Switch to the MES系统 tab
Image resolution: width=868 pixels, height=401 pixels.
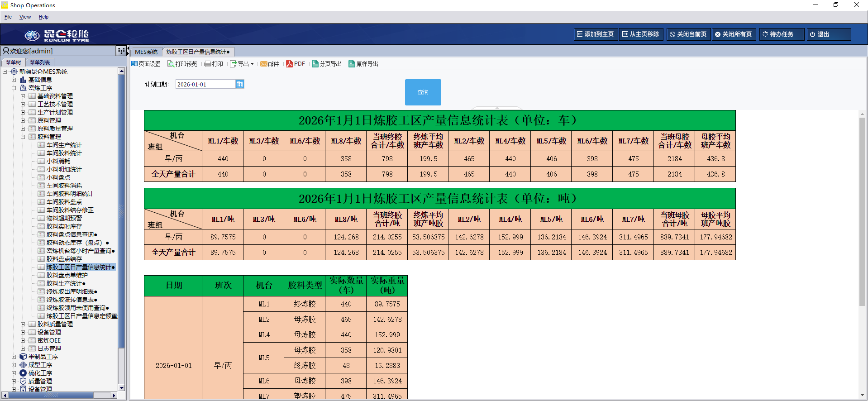[x=146, y=52]
